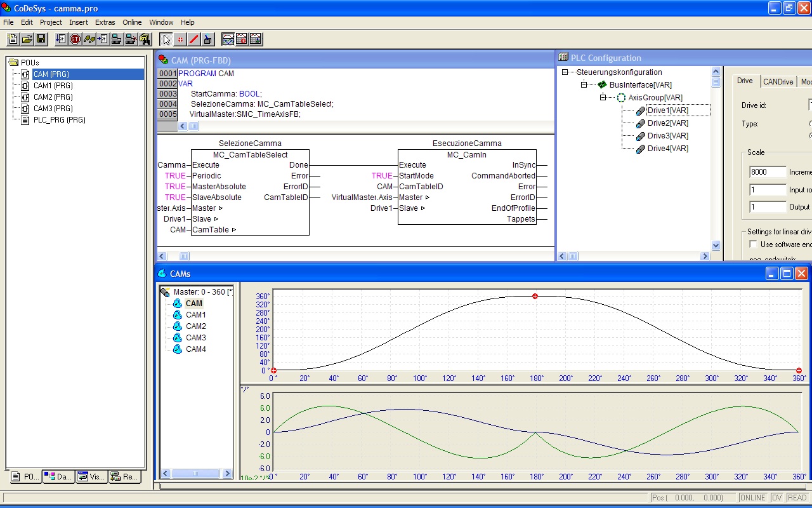This screenshot has height=508, width=812.
Task: Open PLC_PRG (PRG) in the POUs tree
Action: tap(59, 120)
